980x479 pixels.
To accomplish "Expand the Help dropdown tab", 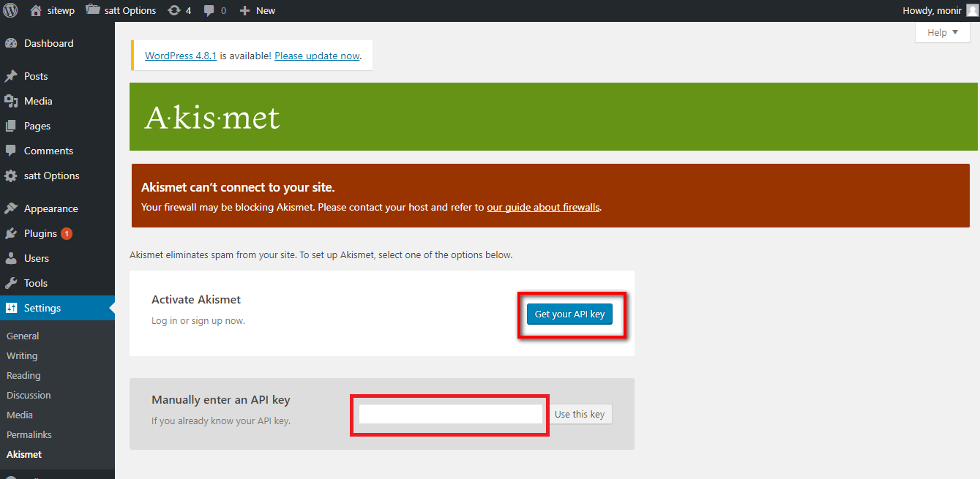I will (943, 32).
